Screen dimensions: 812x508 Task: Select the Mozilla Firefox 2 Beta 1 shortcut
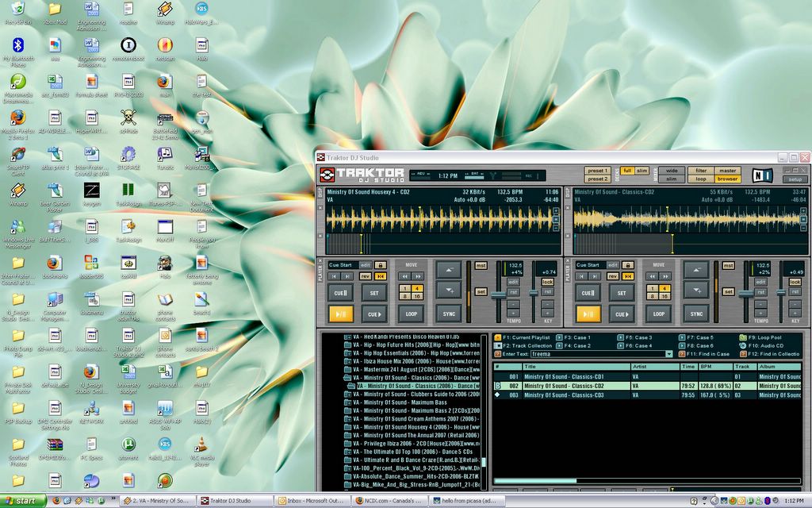(x=18, y=125)
